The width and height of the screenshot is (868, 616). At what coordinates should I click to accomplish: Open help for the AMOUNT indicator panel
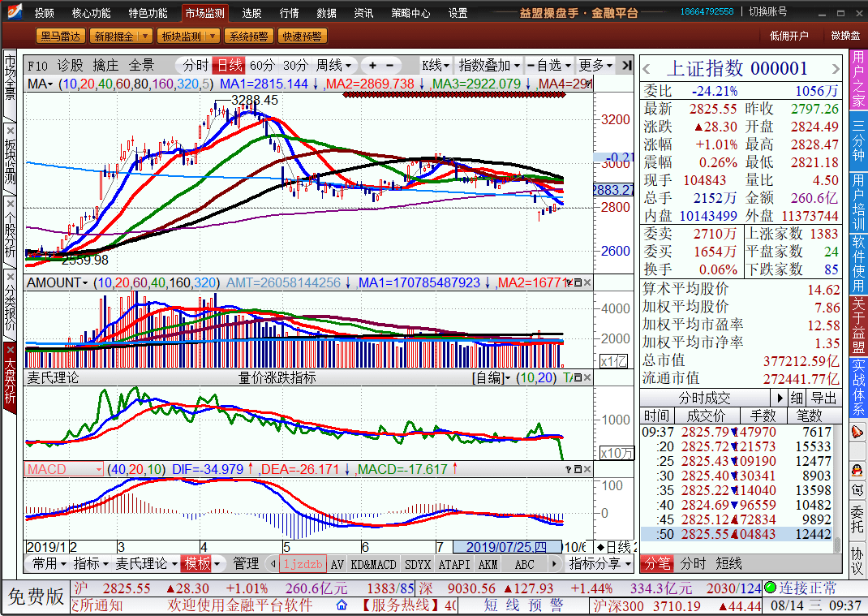[x=569, y=282]
